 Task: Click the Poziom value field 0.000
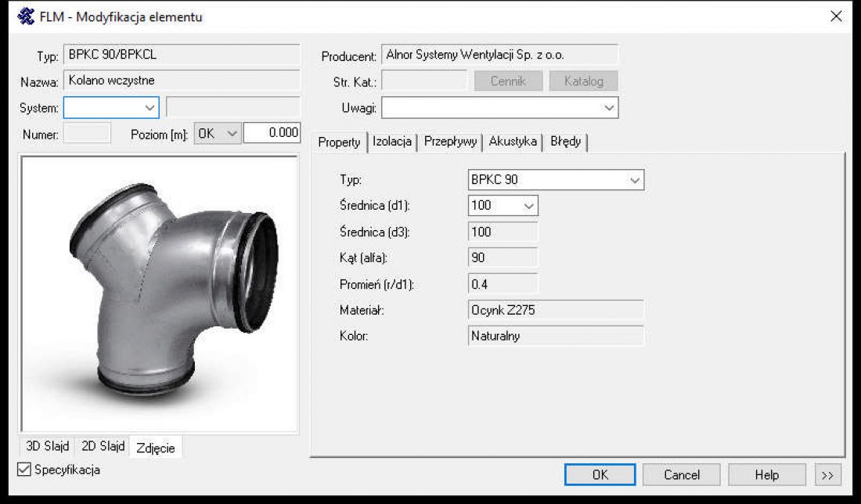pos(272,133)
